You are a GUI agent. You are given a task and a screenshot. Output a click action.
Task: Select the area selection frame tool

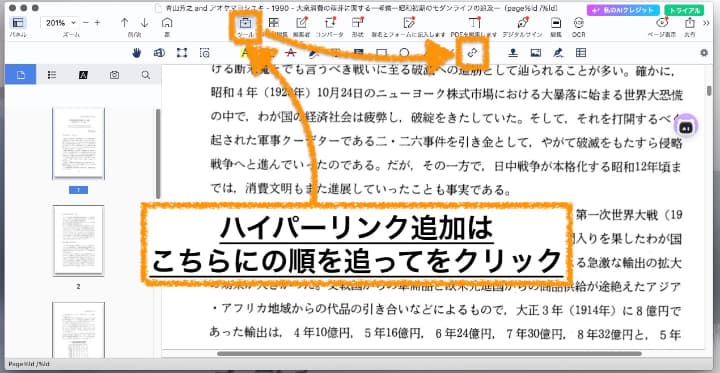tap(182, 53)
